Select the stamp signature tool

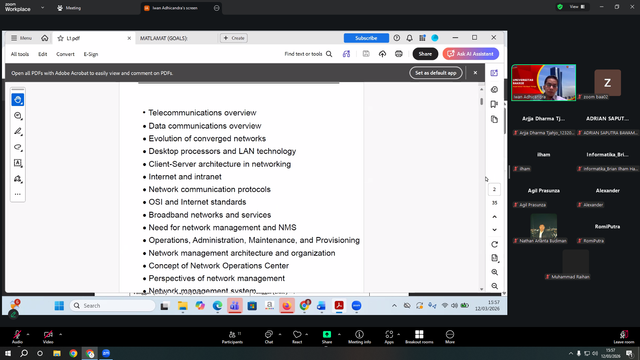(x=18, y=179)
